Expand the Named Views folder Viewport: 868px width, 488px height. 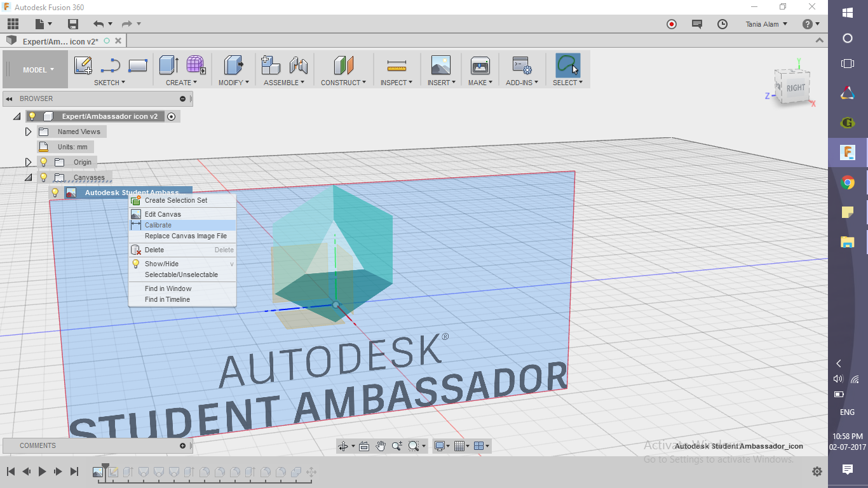[x=27, y=132]
